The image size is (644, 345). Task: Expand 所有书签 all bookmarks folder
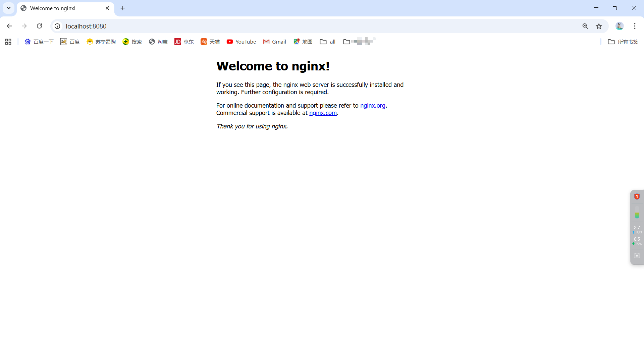click(x=623, y=42)
